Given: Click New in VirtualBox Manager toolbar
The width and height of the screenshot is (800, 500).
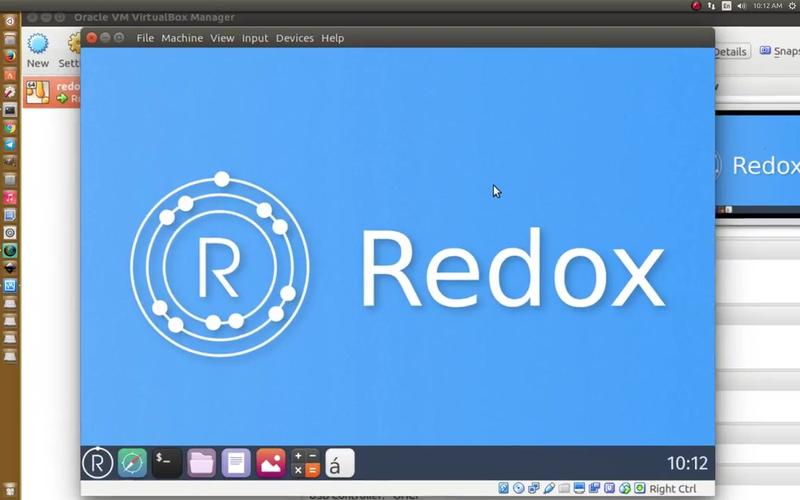Looking at the screenshot, I should (38, 51).
